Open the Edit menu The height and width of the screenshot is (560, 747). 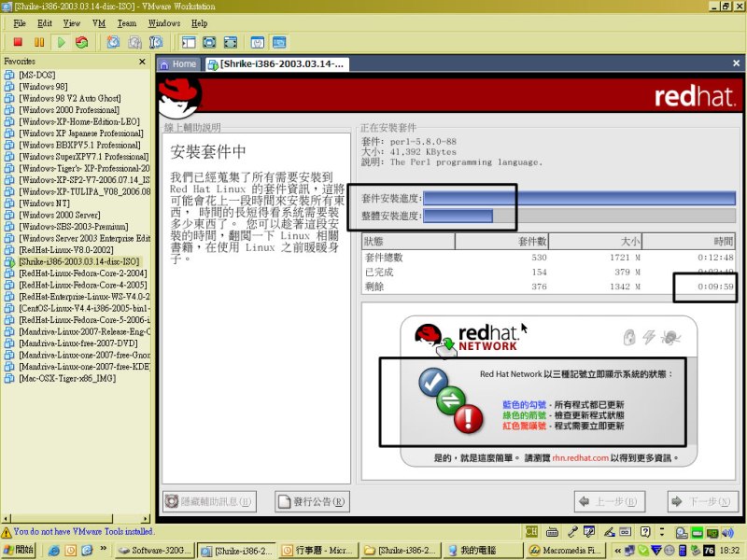click(44, 22)
